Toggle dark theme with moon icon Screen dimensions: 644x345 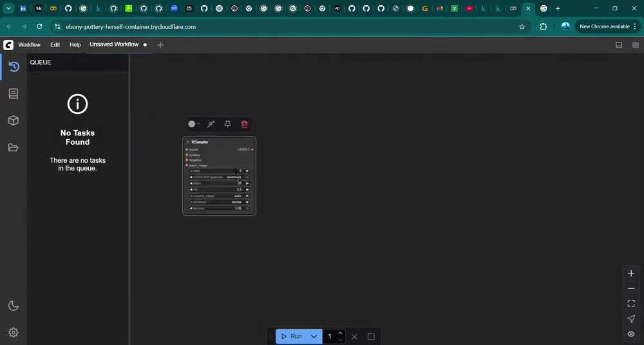tap(14, 306)
